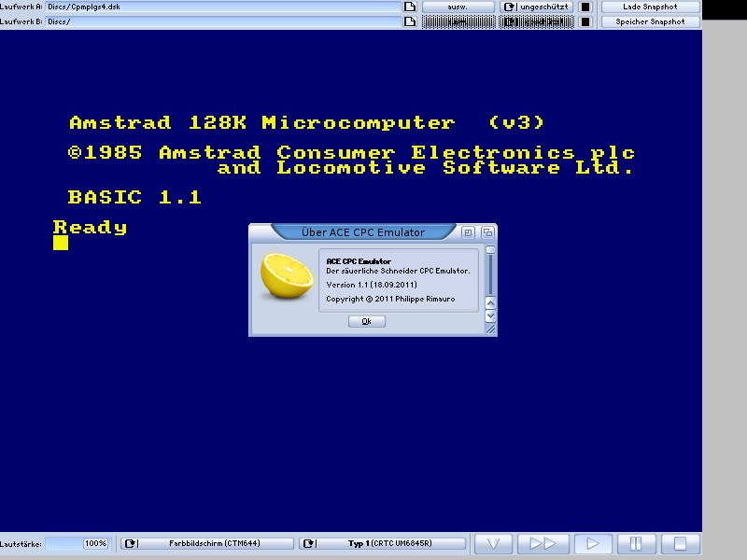
Task: Click the 'Lade Snapshot' button
Action: click(650, 7)
